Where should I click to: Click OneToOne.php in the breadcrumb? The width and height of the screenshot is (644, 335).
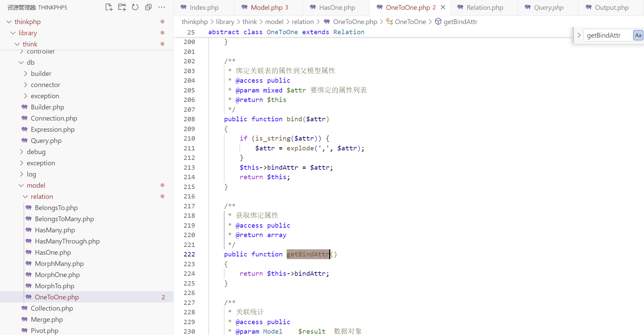coord(355,22)
